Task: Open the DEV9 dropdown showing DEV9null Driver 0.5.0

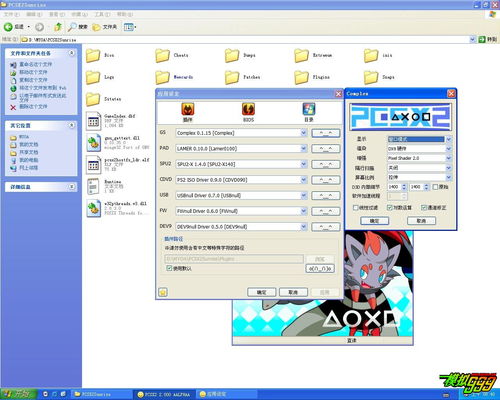Action: coord(241,227)
